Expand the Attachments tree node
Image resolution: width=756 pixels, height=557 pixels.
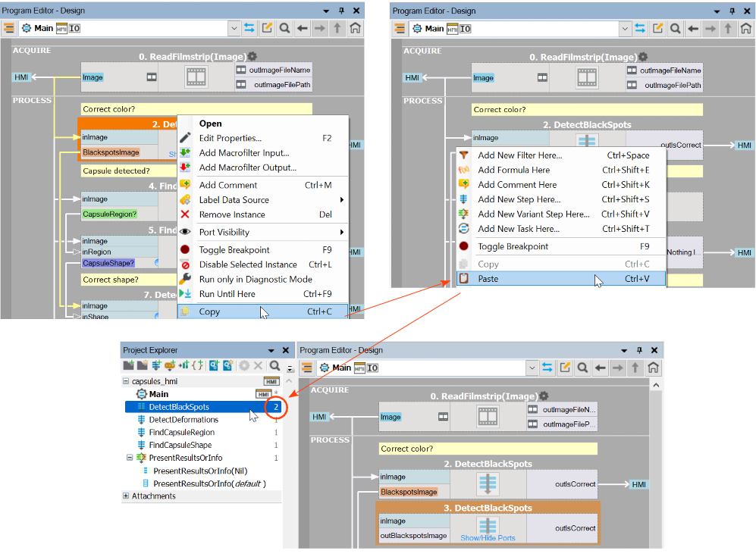pyautogui.click(x=126, y=496)
